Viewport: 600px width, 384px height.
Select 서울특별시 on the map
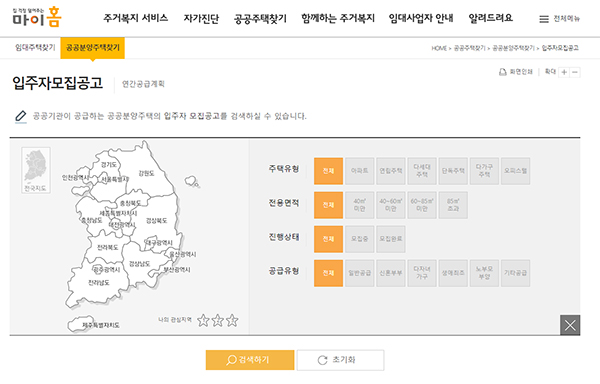115,179
